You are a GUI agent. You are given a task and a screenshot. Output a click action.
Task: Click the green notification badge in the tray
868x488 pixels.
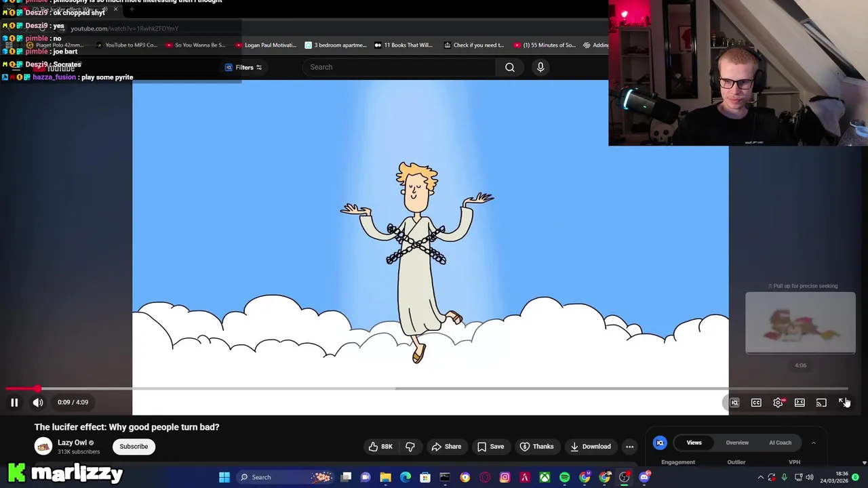pos(855,477)
